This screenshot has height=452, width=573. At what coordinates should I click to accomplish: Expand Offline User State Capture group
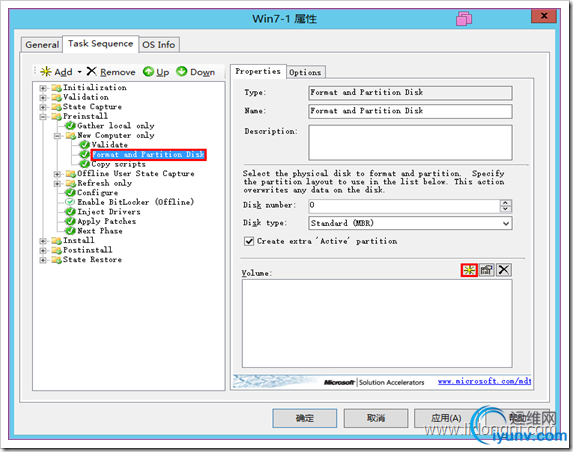pos(57,174)
